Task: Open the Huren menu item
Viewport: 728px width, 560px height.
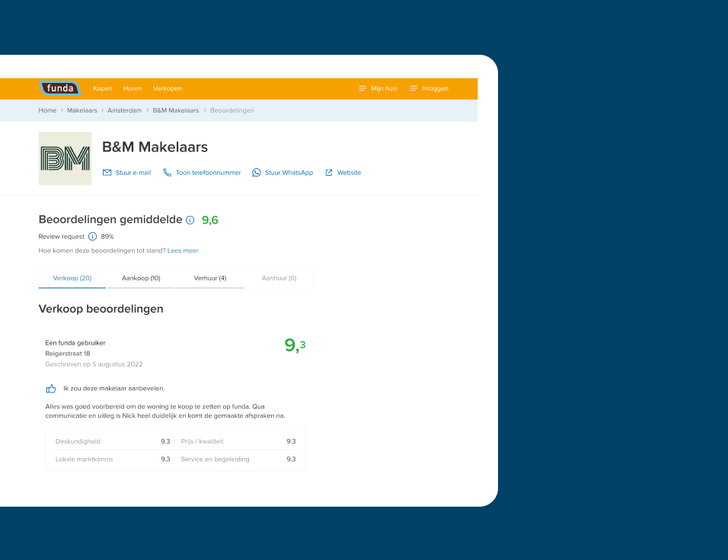Action: (133, 88)
